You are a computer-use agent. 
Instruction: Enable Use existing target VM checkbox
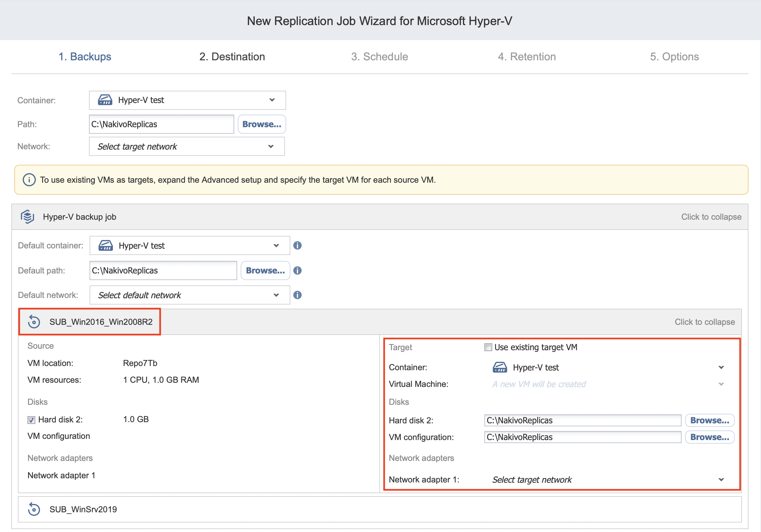tap(488, 348)
